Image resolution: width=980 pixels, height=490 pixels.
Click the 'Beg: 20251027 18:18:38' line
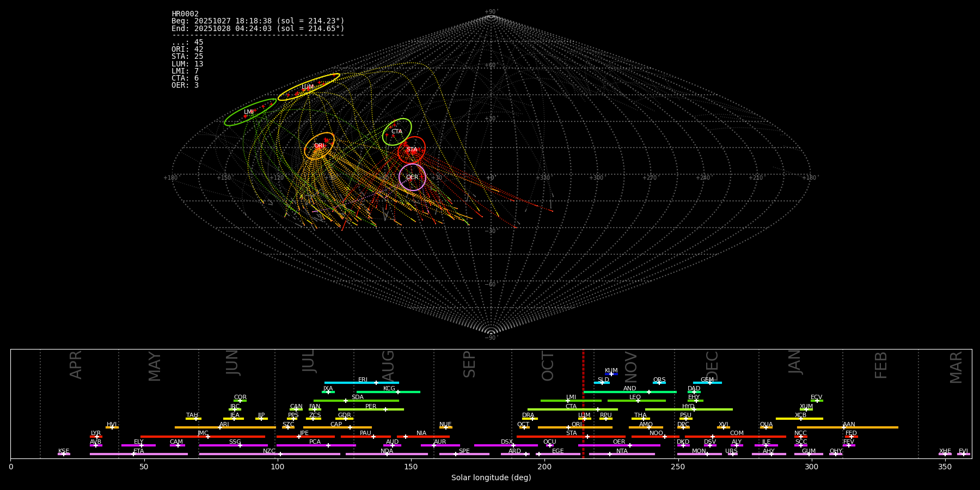tap(258, 21)
